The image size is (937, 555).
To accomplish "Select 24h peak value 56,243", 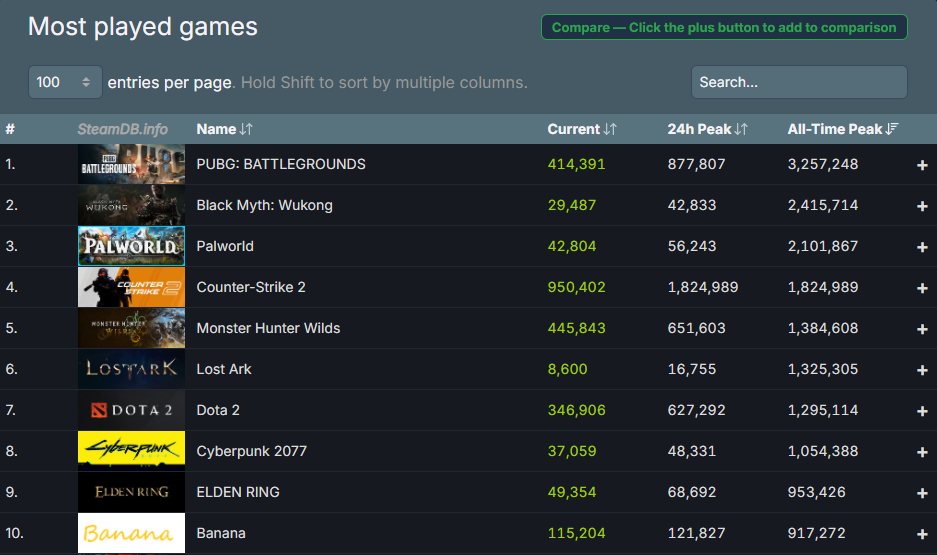I will coord(691,246).
